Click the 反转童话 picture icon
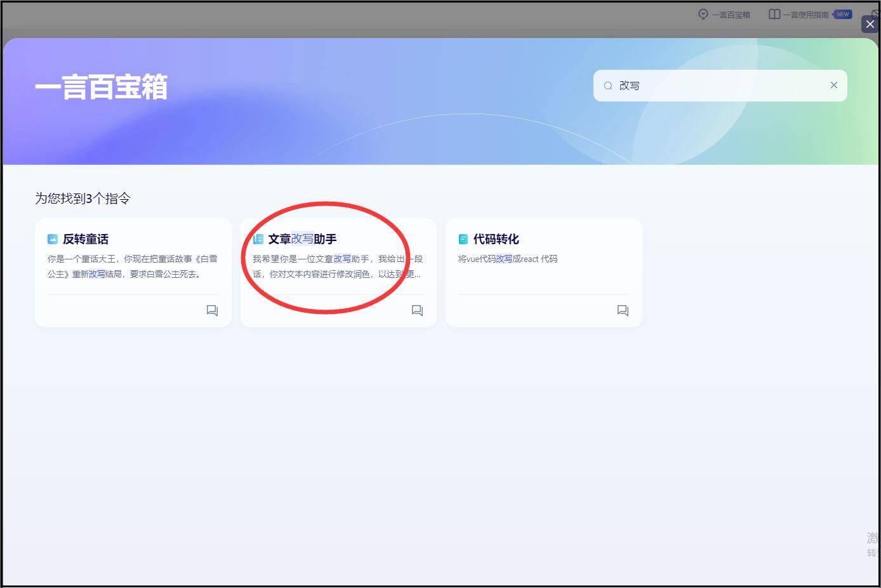 (53, 239)
